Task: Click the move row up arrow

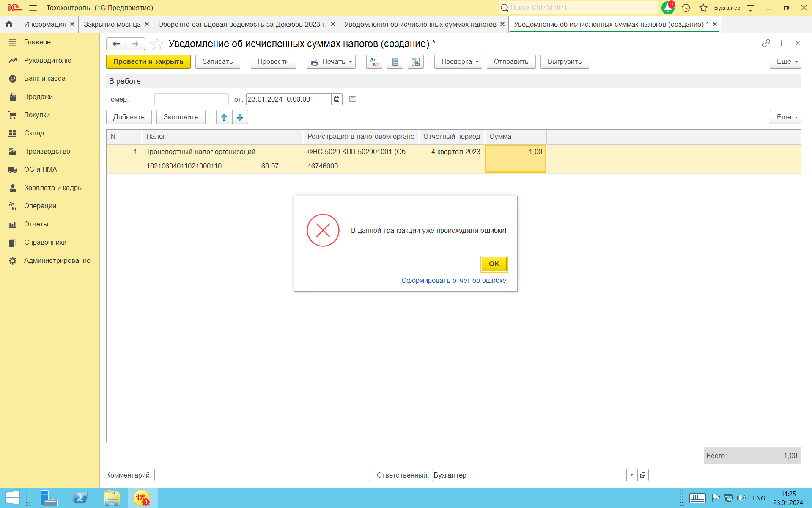Action: click(x=224, y=117)
